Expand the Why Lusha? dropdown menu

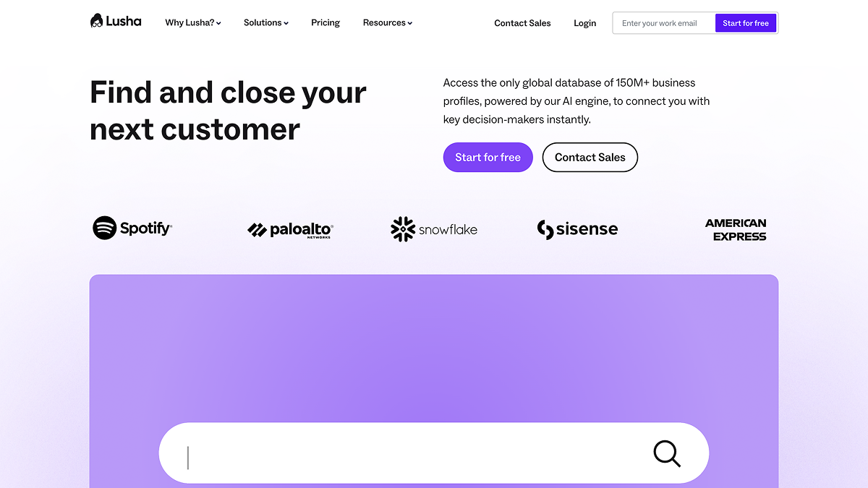pyautogui.click(x=193, y=23)
